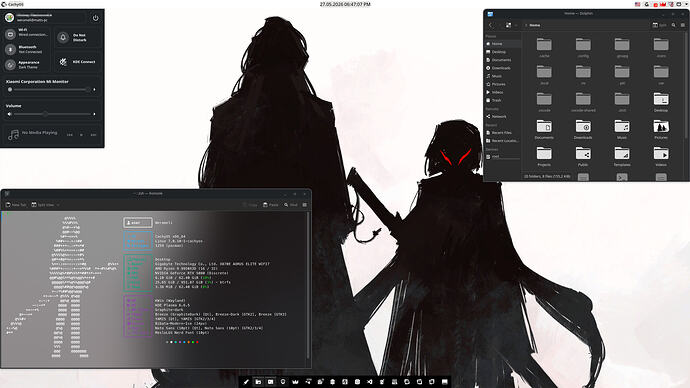Screen dimensions: 690x388
Task: Open the CachyOS menu in the top panel
Action: 12,4
